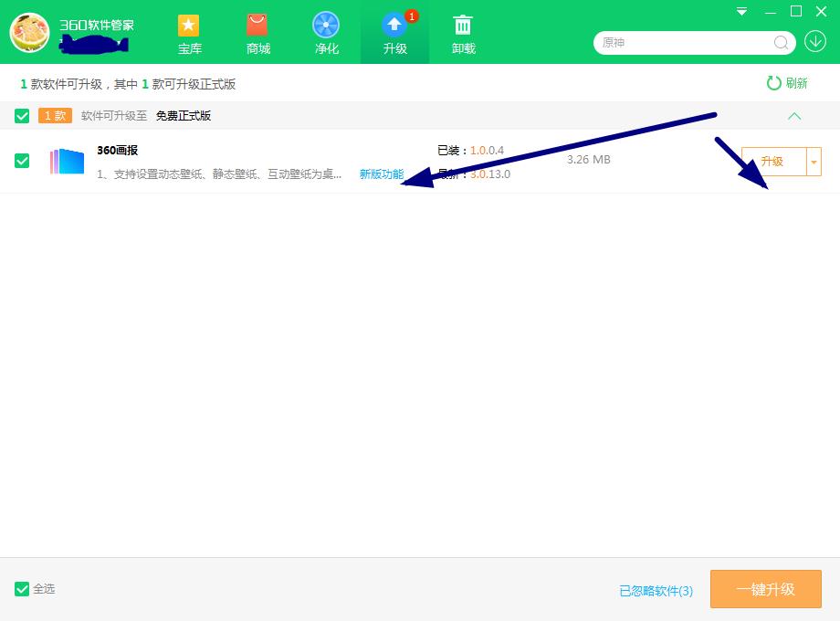Toggle the 免费正式版 group checkbox

point(22,116)
